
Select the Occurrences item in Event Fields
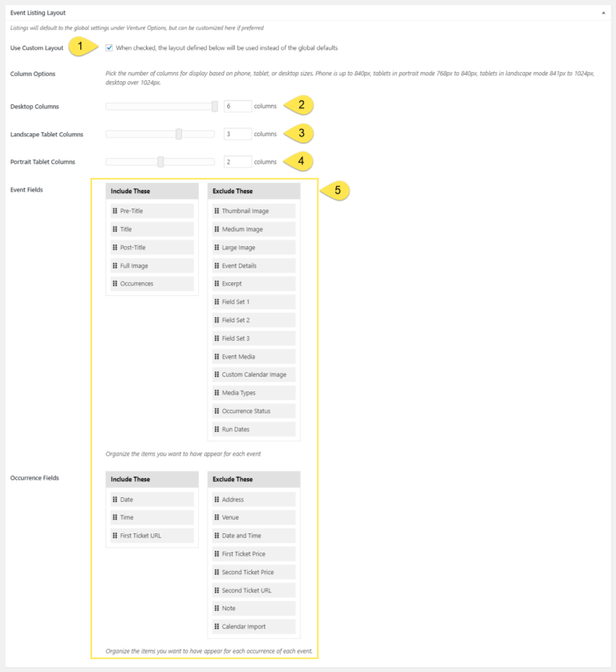[152, 284]
